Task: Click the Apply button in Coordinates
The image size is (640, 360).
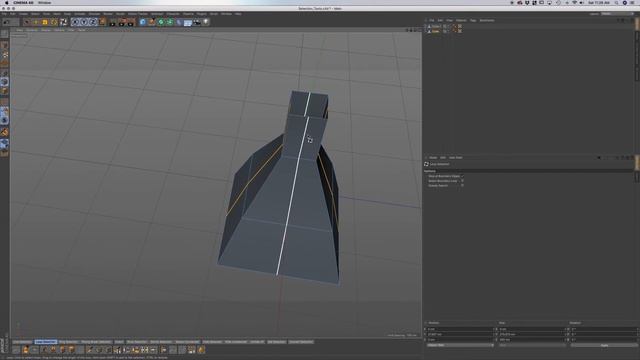Action: tap(604, 345)
